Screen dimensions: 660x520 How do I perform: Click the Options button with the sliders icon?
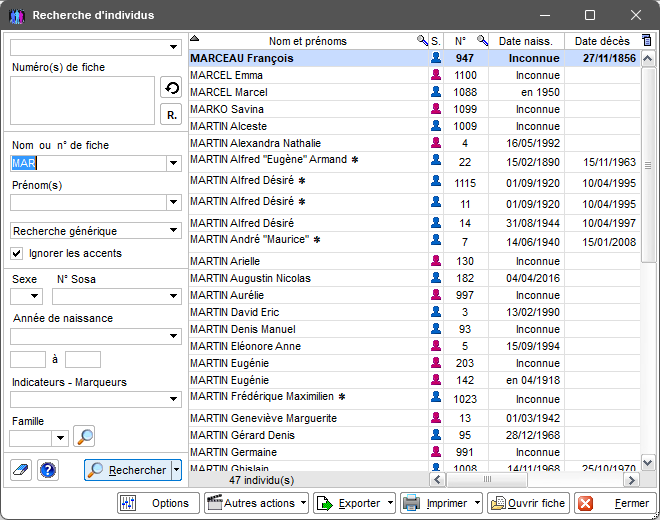[x=158, y=503]
